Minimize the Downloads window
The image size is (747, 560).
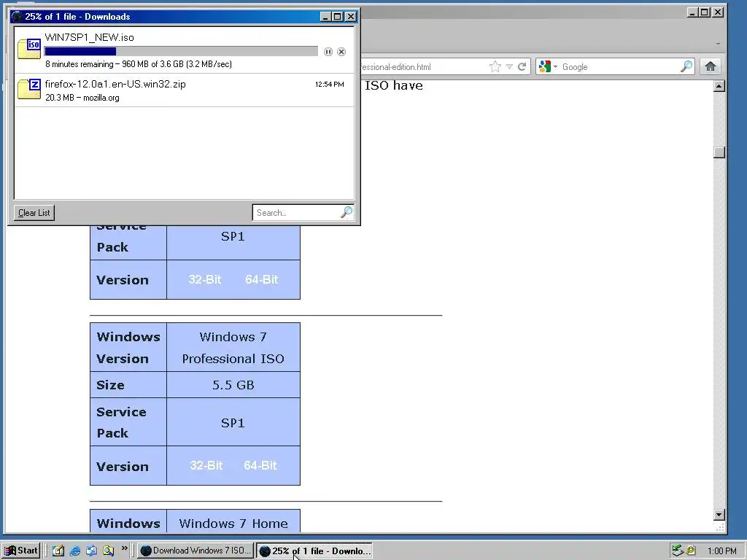point(325,17)
